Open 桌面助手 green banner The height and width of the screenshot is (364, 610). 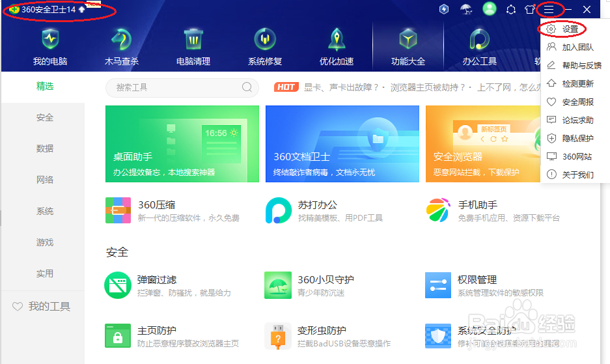182,144
